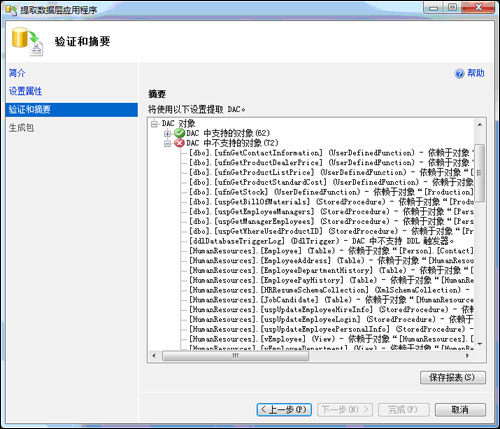This screenshot has width=500, height=429.
Task: Click the blue help question mark icon
Action: pyautogui.click(x=459, y=73)
